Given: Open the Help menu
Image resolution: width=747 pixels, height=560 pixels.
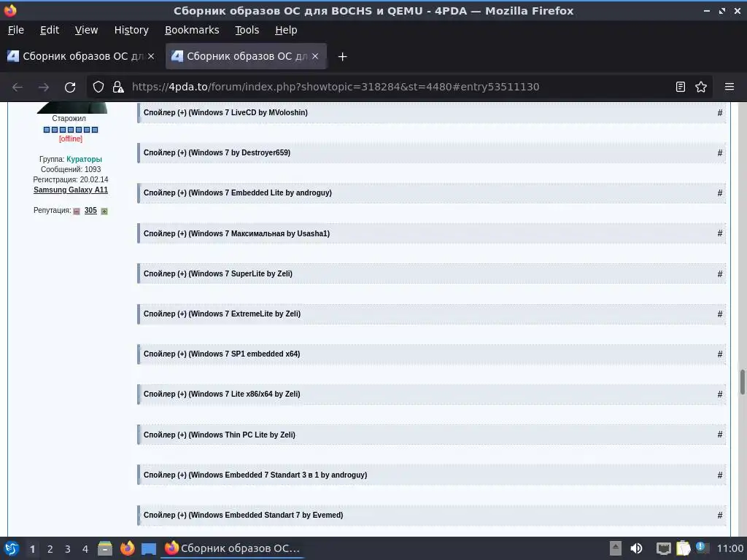Looking at the screenshot, I should 286,30.
